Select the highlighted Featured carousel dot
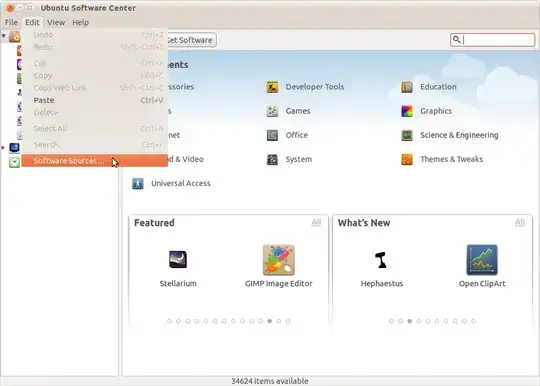 click(270, 321)
